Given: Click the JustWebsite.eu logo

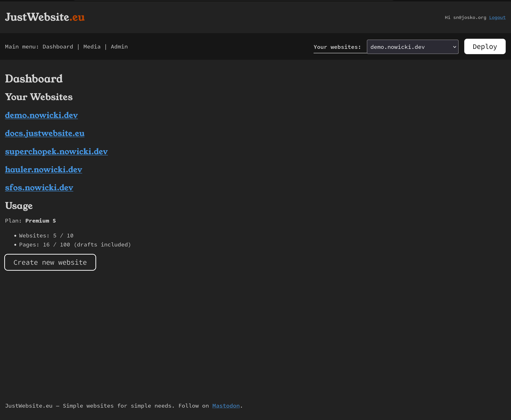Looking at the screenshot, I should click(45, 17).
